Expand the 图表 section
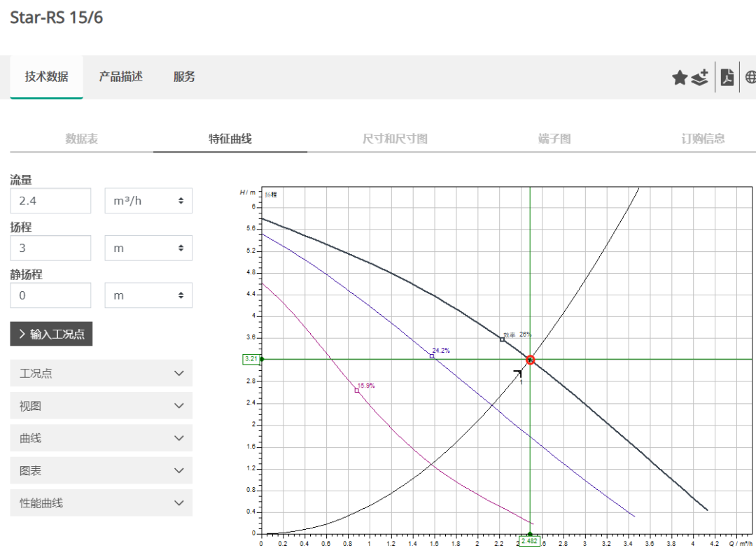 click(101, 470)
